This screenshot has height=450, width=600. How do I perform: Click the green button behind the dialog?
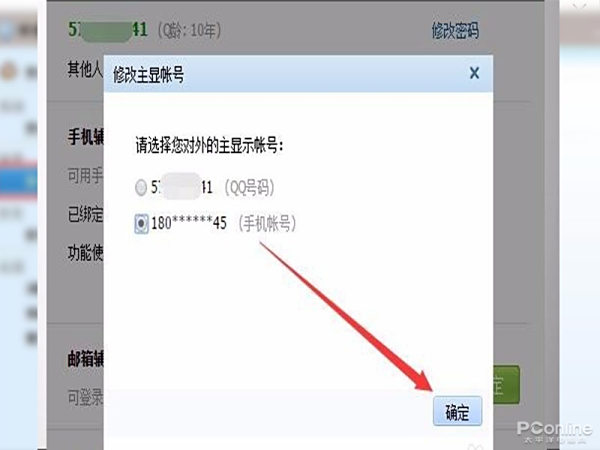[506, 385]
